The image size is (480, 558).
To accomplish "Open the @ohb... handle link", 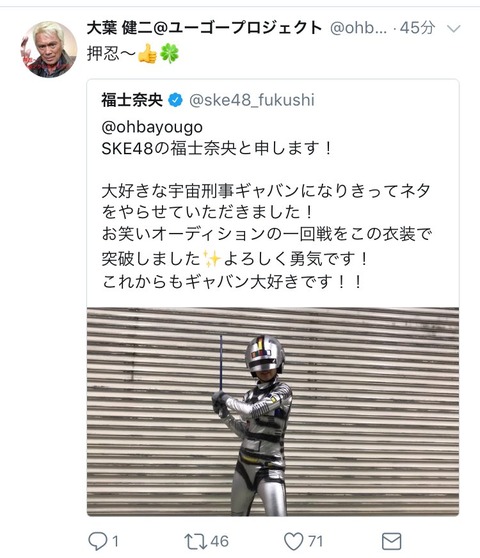I will [x=358, y=28].
